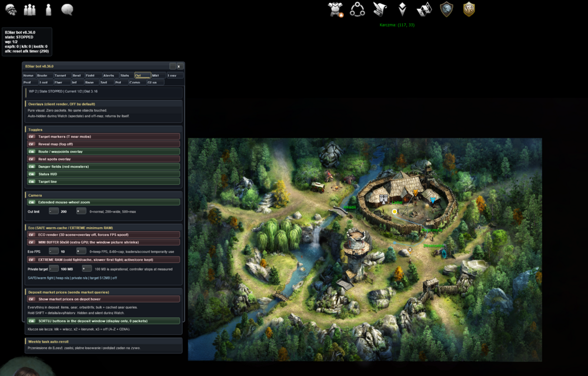Click the blank button beside the bot window close

coord(172,66)
